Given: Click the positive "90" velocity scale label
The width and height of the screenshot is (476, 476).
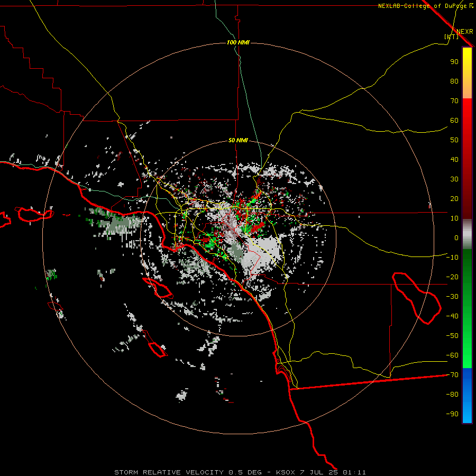Looking at the screenshot, I should tap(454, 61).
